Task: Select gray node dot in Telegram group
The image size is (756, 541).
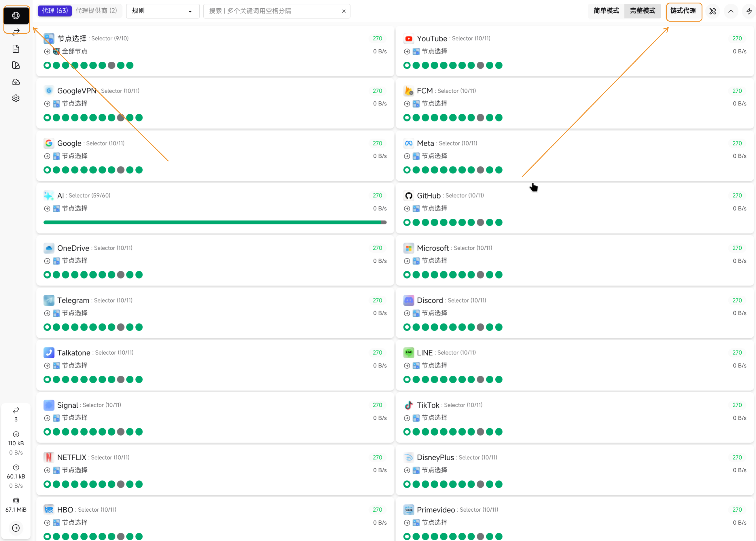Action: click(x=121, y=327)
